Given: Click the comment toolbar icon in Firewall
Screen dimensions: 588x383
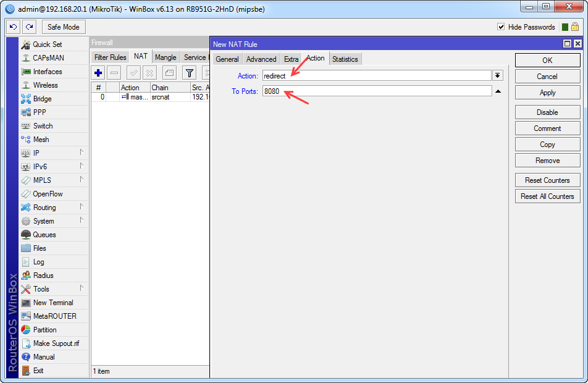Looking at the screenshot, I should click(x=169, y=73).
